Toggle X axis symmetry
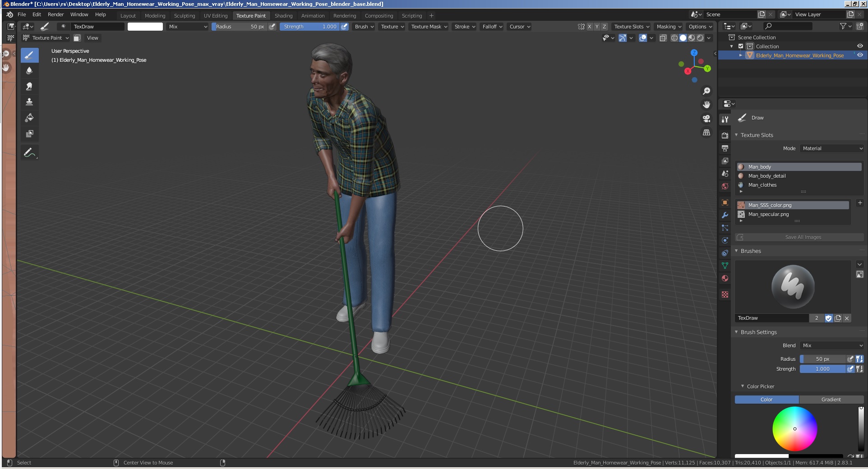 point(589,27)
